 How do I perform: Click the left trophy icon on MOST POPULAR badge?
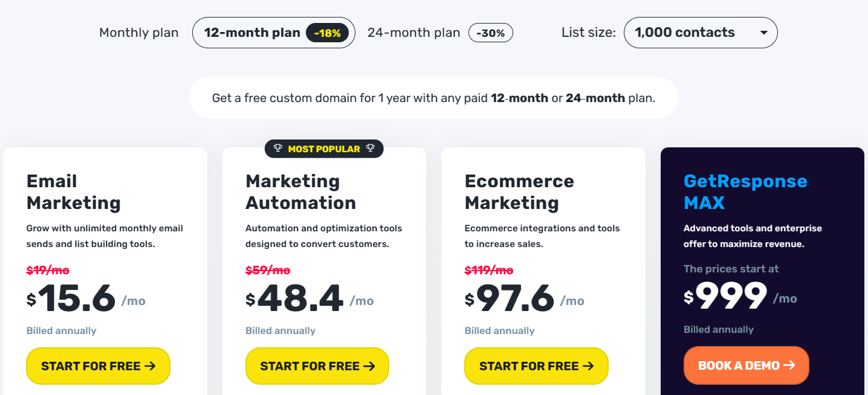(279, 149)
